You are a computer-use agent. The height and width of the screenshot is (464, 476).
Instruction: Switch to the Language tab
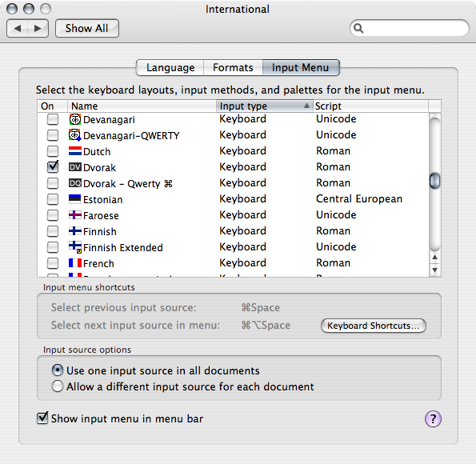(170, 67)
